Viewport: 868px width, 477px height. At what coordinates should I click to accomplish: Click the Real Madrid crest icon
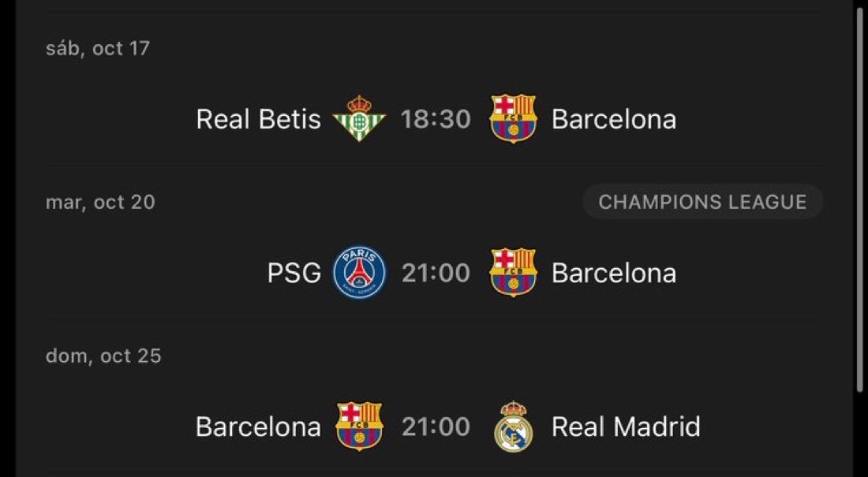coord(513,426)
